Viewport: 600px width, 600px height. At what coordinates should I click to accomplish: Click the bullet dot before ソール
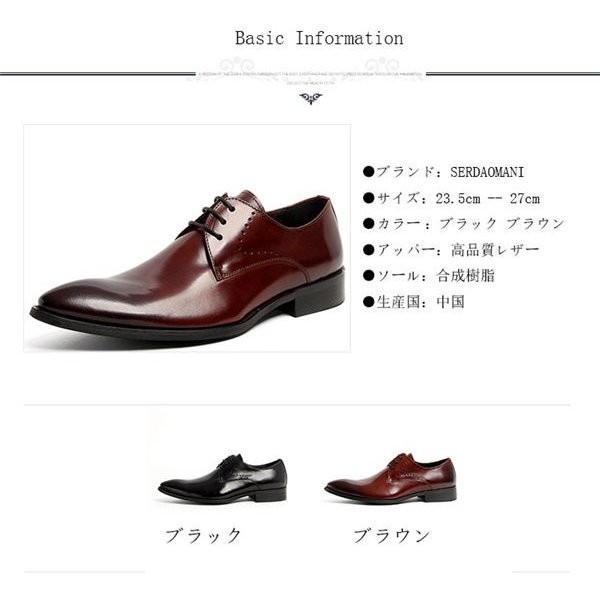click(368, 276)
